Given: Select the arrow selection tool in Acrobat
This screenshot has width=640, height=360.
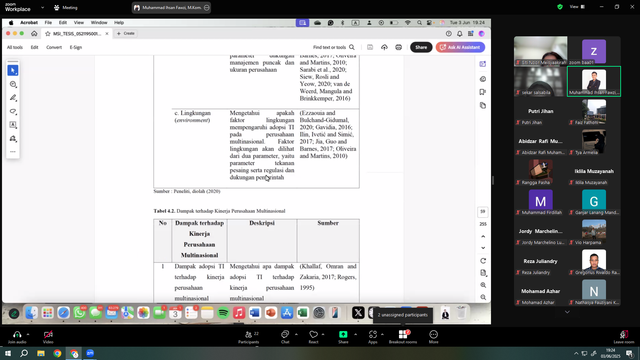Looking at the screenshot, I should coord(13,71).
